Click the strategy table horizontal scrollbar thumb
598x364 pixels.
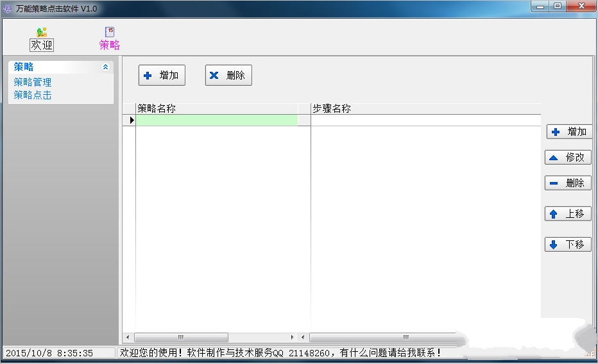coord(181,337)
